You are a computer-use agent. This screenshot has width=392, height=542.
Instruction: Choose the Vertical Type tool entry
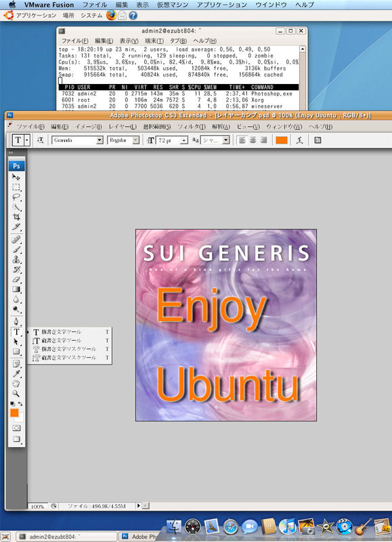click(x=70, y=341)
